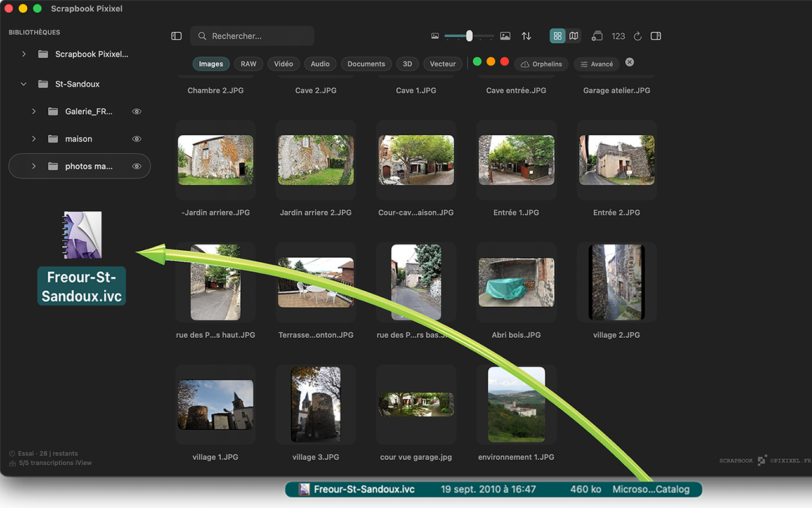Toggle the right inspector panel

coord(656,36)
